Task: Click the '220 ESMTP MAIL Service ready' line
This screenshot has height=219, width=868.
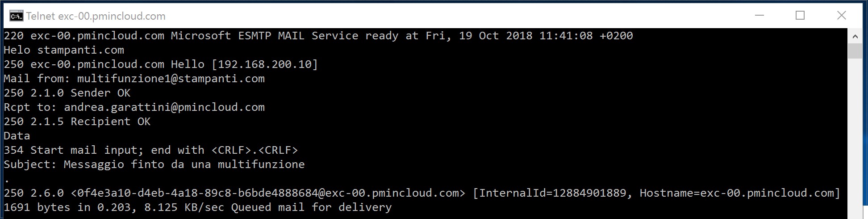Action: pyautogui.click(x=318, y=36)
